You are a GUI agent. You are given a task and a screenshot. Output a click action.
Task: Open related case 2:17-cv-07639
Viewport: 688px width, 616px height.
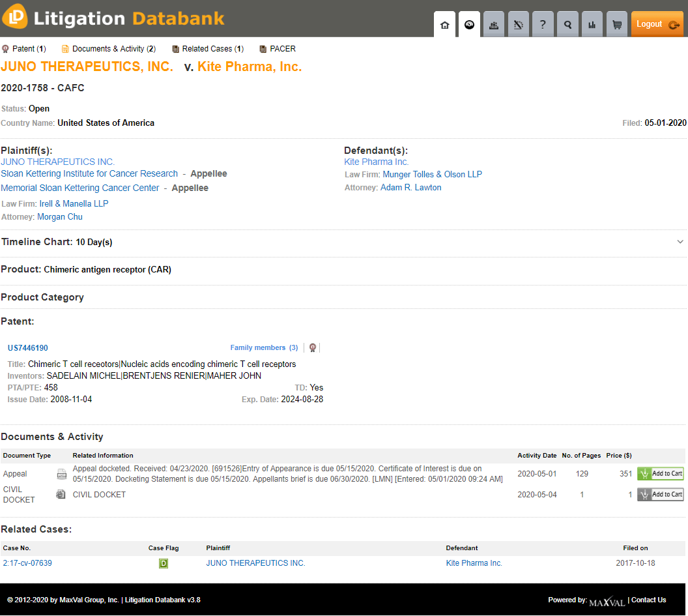point(27,563)
